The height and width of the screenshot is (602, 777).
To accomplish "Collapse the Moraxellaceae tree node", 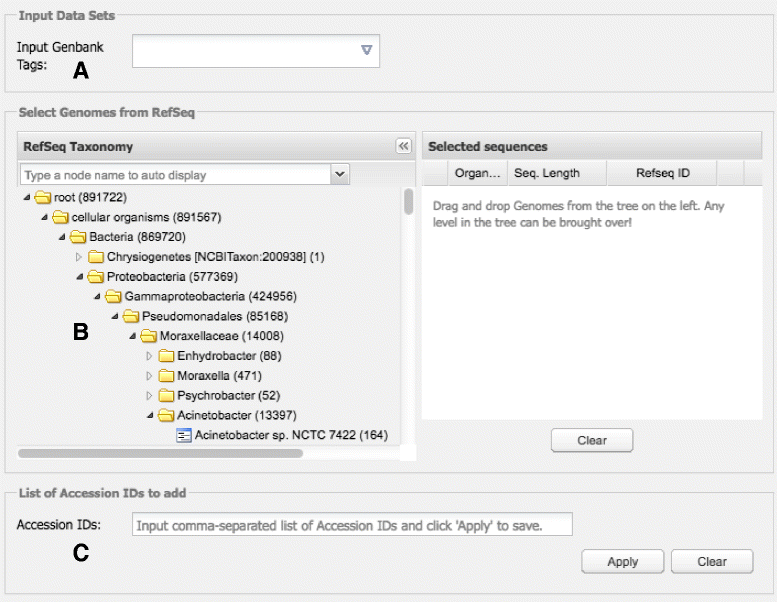I will click(133, 336).
